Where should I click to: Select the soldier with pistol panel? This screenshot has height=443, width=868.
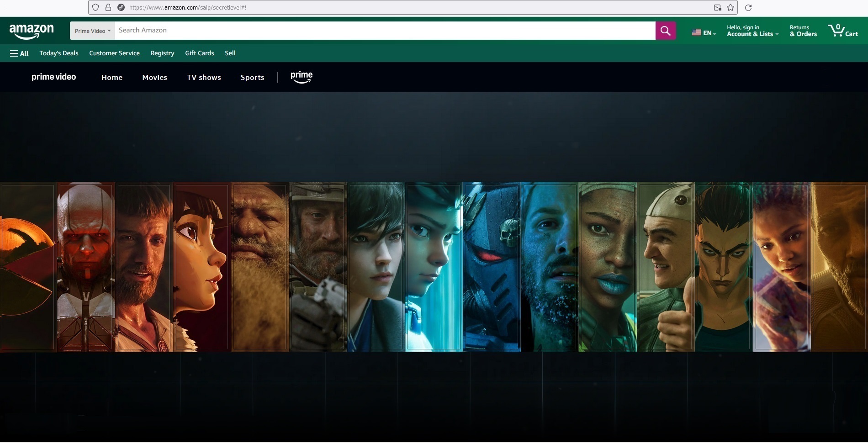pos(318,267)
